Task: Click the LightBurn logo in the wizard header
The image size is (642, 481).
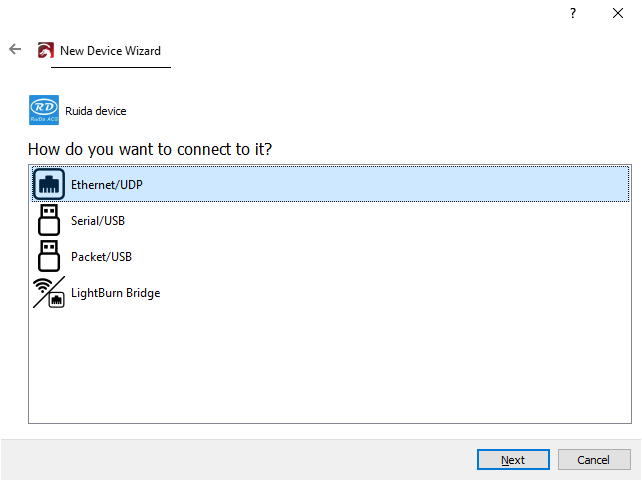Action: click(46, 51)
